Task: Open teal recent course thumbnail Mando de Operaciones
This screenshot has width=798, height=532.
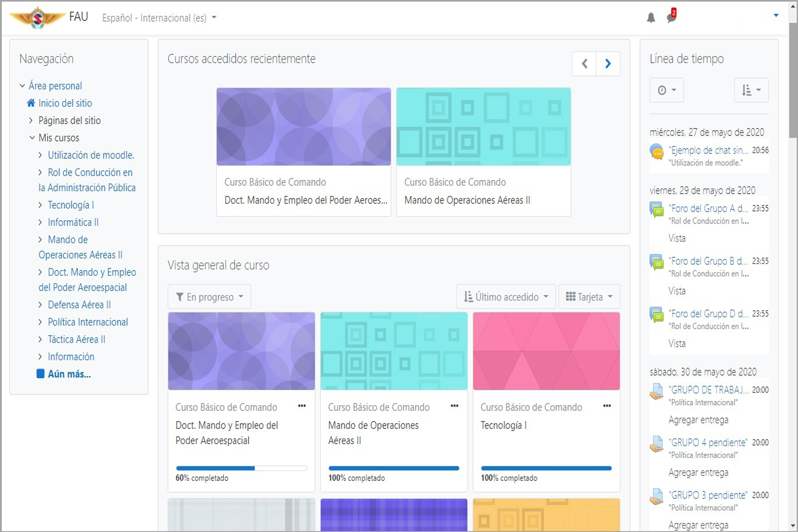Action: pyautogui.click(x=483, y=127)
